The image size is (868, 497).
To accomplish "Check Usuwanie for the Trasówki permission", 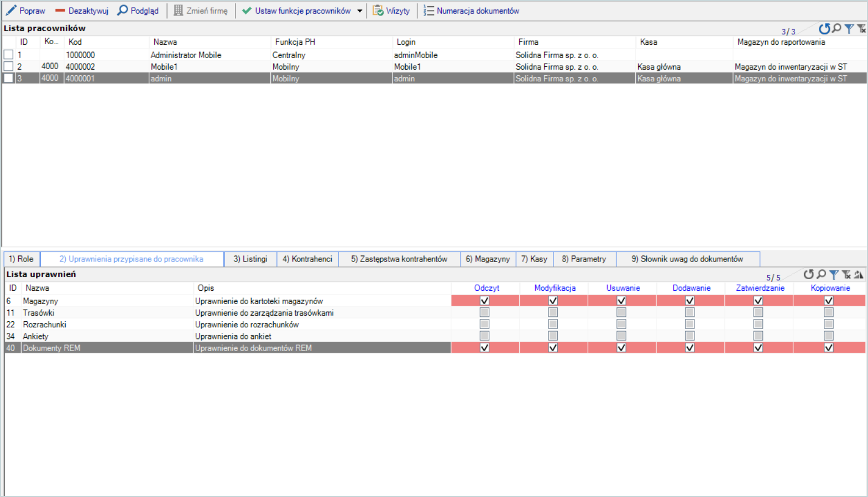I will coord(621,312).
